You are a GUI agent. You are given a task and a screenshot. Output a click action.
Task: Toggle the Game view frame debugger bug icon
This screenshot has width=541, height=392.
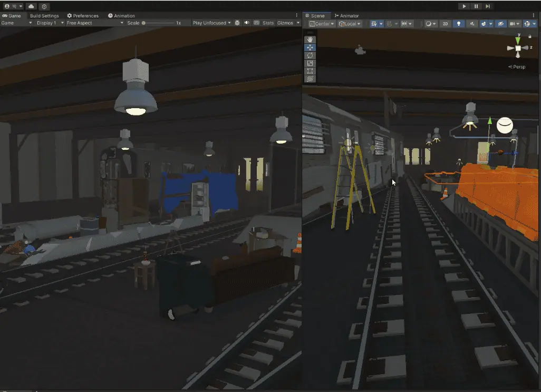(237, 23)
